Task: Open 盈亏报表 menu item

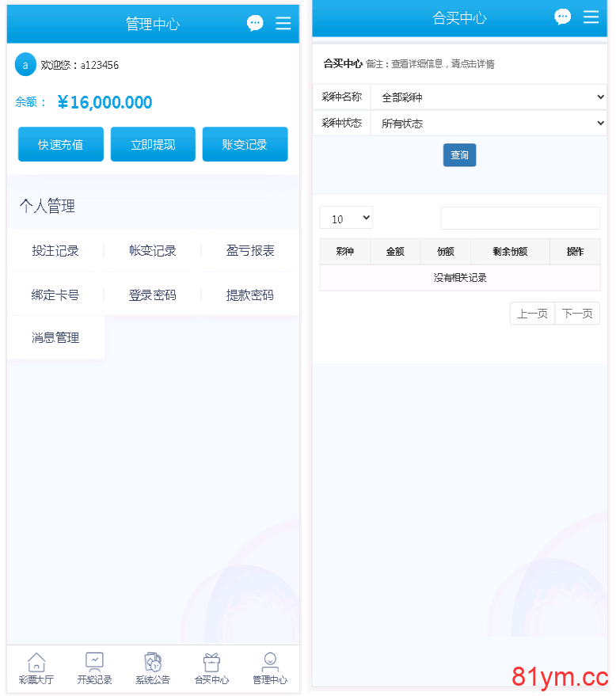Action: coord(250,251)
